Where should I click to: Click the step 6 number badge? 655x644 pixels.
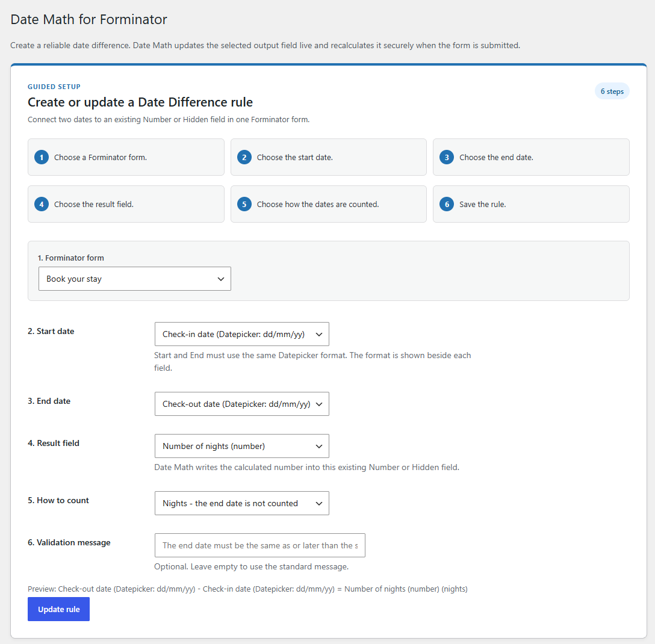click(x=447, y=204)
